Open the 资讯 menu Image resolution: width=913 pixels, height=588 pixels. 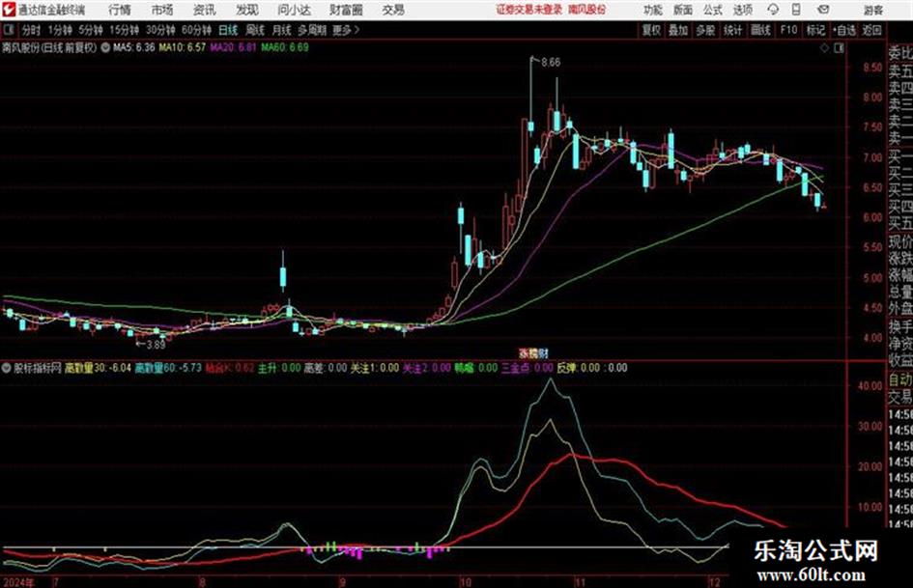(205, 10)
